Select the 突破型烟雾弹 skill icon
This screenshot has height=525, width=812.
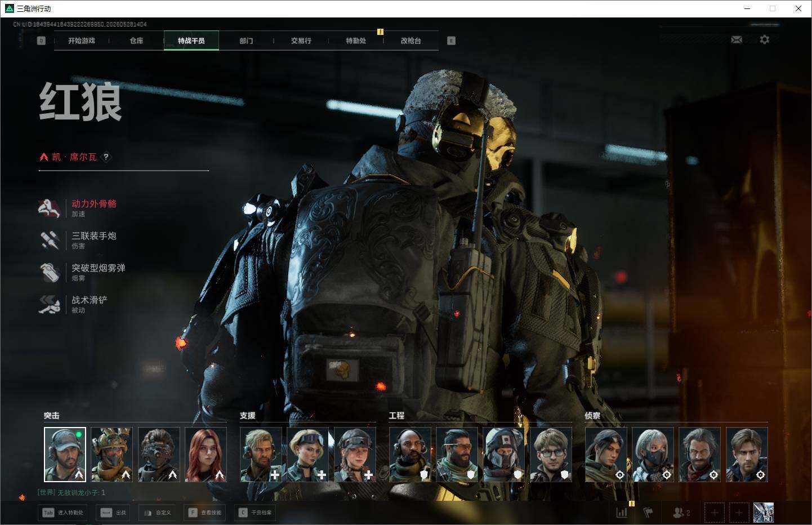50,272
